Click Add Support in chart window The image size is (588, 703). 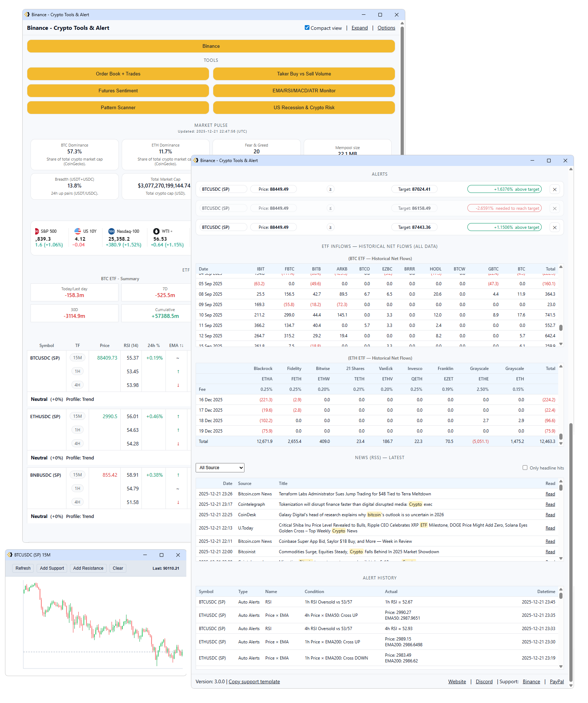tap(52, 568)
